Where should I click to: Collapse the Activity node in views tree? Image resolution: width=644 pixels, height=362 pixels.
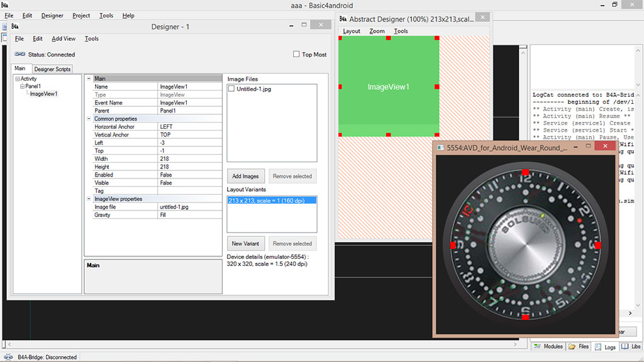(x=17, y=79)
